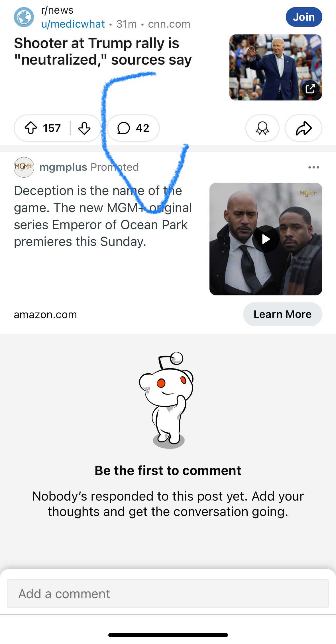Give an award to the post
Viewport: 336px width, 644px height.
[262, 128]
